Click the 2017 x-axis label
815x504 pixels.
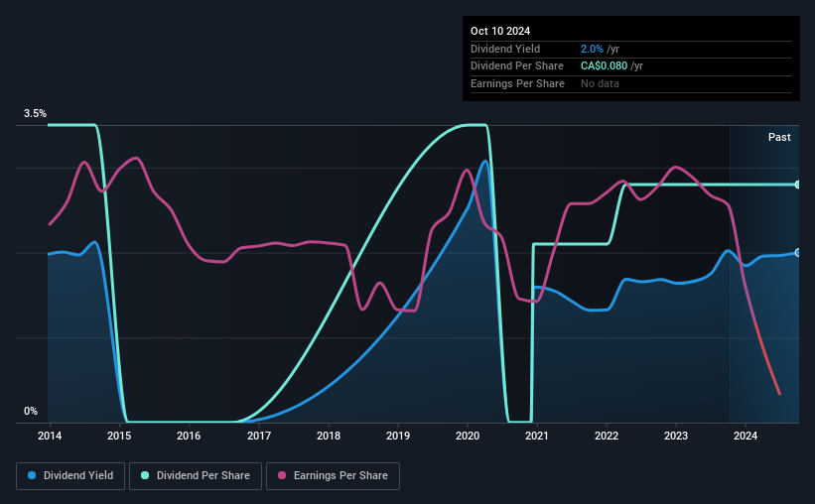click(x=259, y=436)
